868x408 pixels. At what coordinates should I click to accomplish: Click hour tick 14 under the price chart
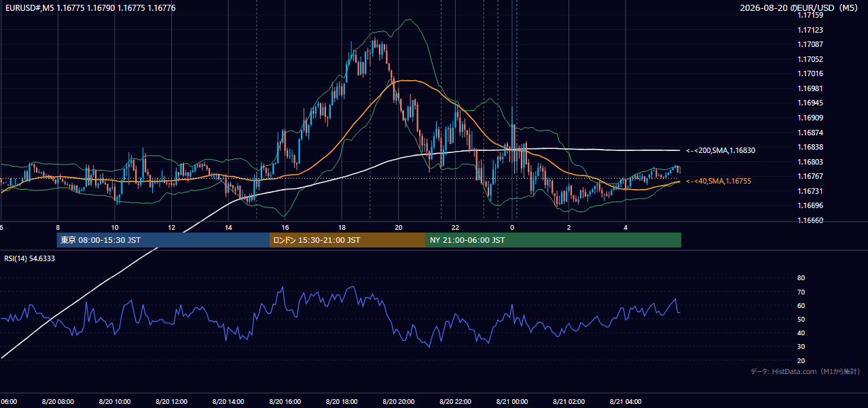coord(228,228)
